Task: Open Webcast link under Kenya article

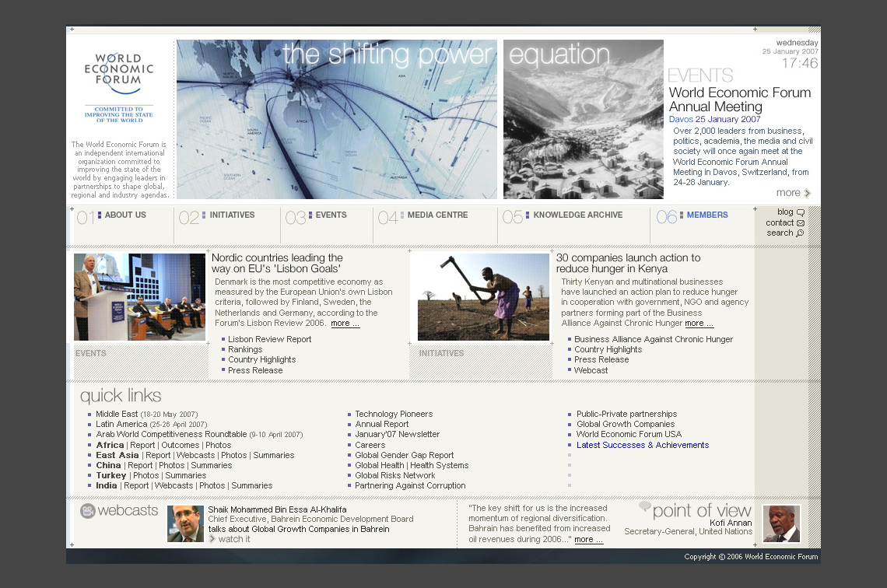Action: [591, 370]
